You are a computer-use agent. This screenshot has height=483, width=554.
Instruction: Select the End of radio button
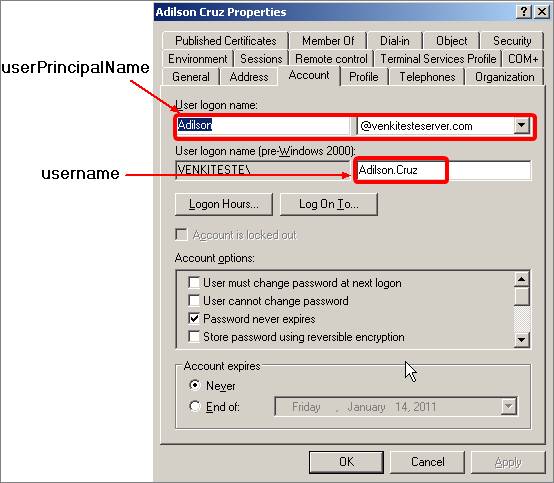[x=195, y=406]
